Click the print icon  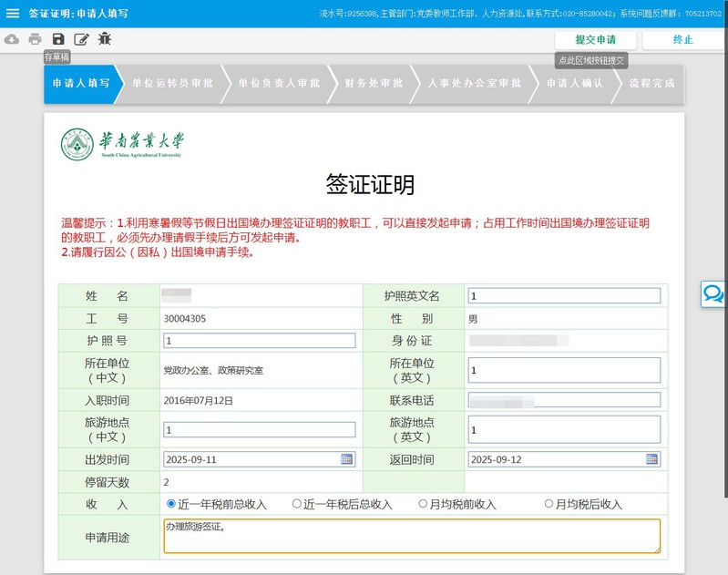35,39
